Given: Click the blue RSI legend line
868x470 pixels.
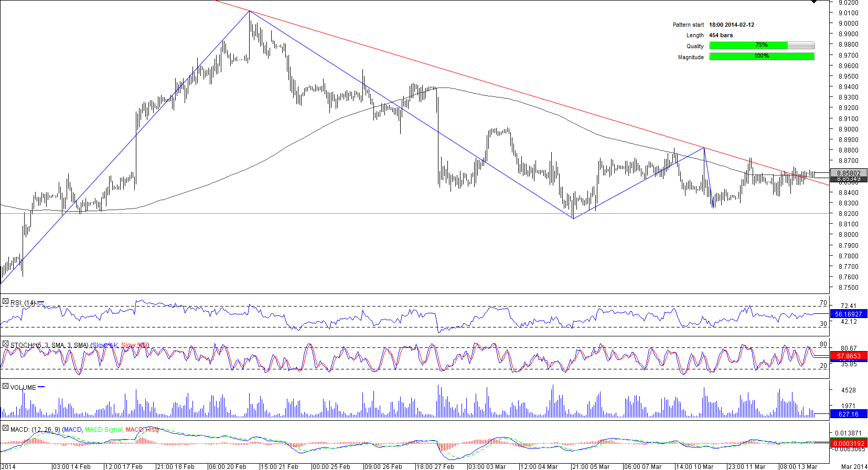Looking at the screenshot, I should [41, 302].
